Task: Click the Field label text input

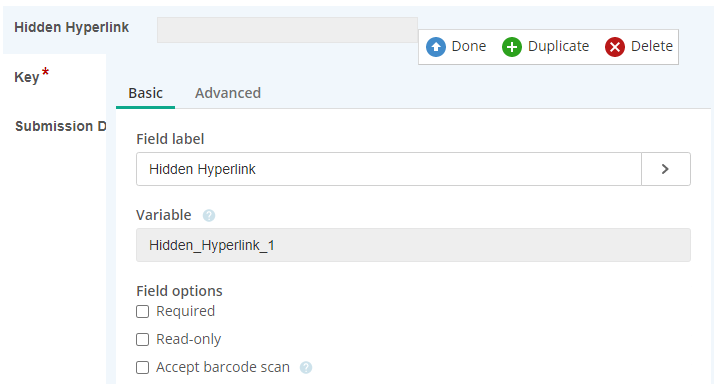Action: tap(389, 169)
